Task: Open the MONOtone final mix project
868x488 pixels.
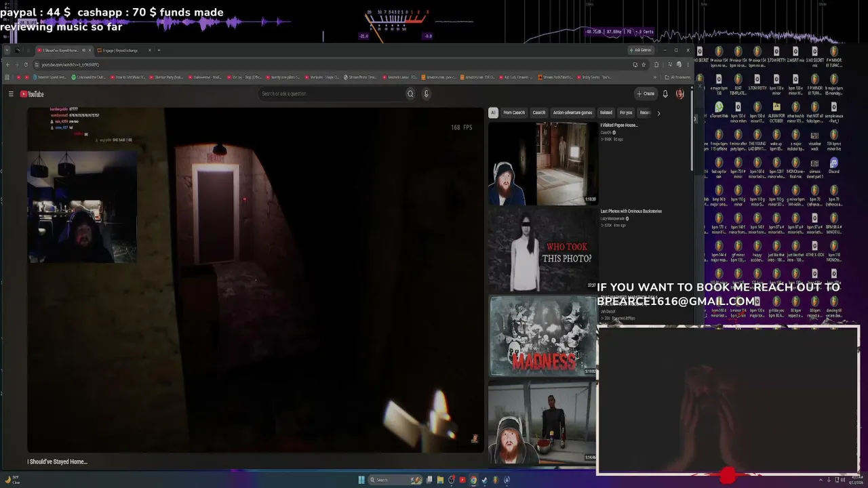Action: (795, 169)
